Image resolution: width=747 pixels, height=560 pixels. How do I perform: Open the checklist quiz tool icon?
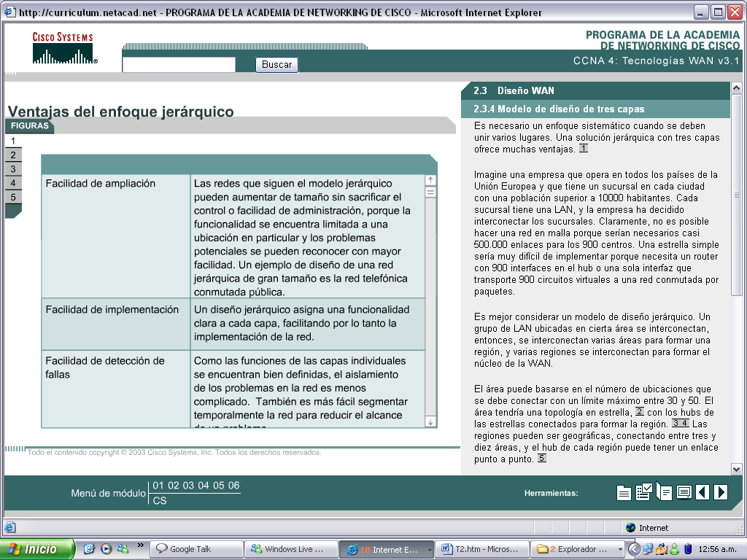click(x=643, y=491)
